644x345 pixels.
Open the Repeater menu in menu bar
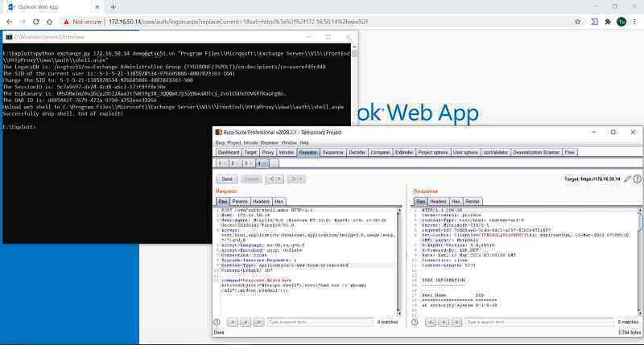270,143
